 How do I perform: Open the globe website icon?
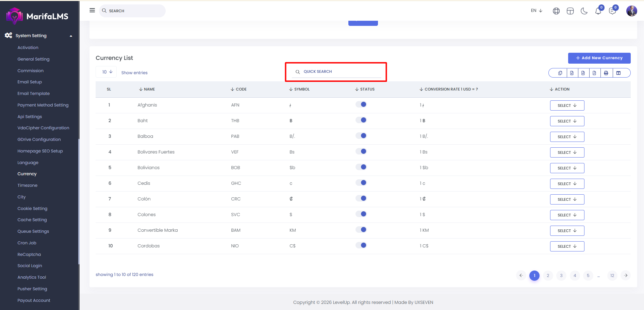556,11
